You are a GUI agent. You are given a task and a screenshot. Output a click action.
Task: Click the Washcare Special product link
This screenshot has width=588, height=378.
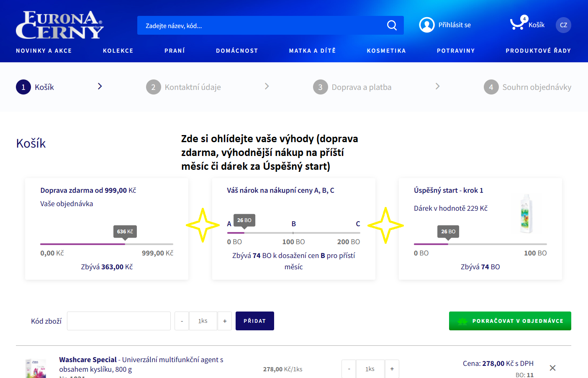[x=88, y=360]
